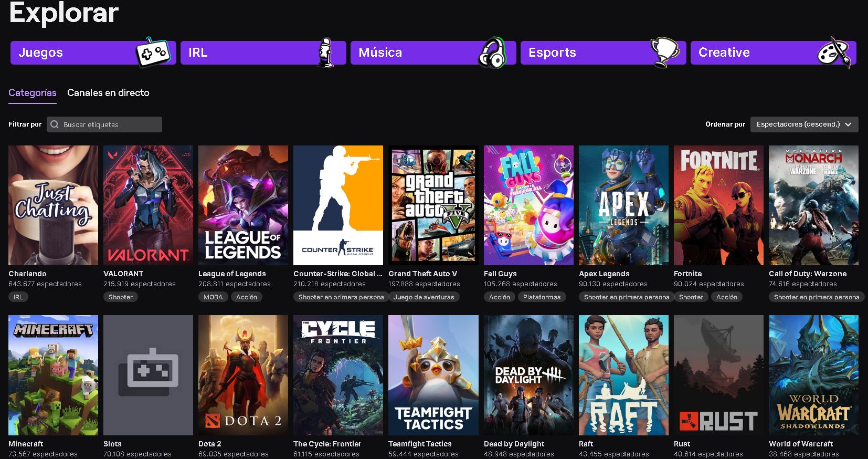Select the Acción tag under Fall Guys

point(500,297)
